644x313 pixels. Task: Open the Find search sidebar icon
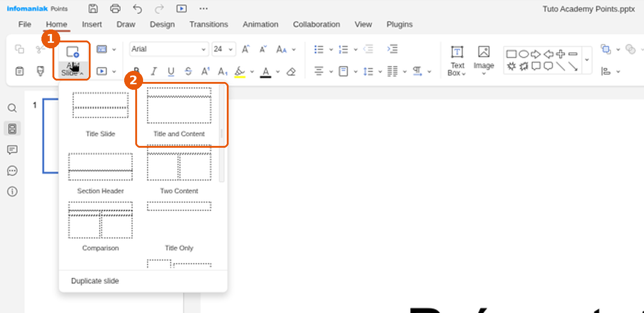click(x=12, y=108)
